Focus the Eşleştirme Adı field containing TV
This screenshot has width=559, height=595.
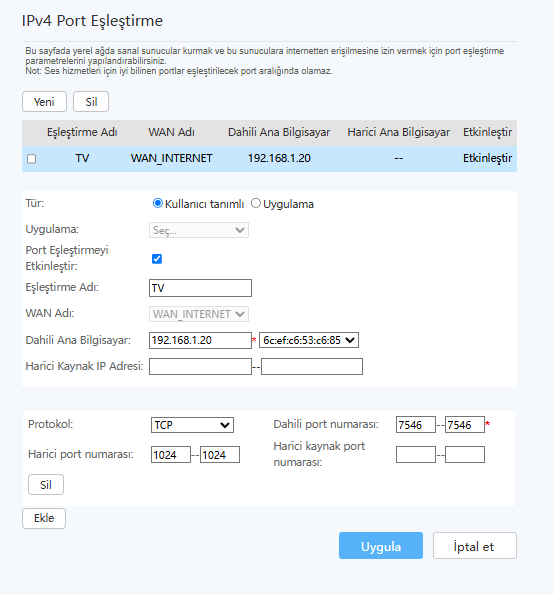click(x=200, y=288)
